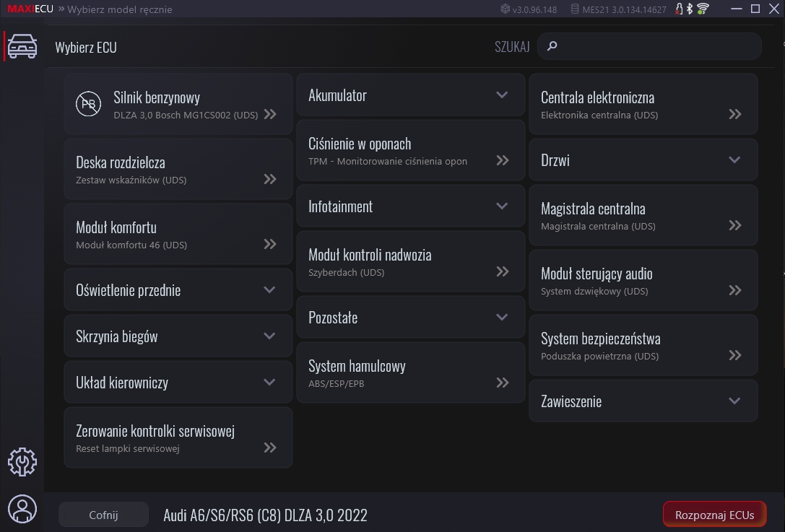Open System hamulcowy double-arrow icon
Image resolution: width=785 pixels, height=532 pixels.
tap(503, 383)
